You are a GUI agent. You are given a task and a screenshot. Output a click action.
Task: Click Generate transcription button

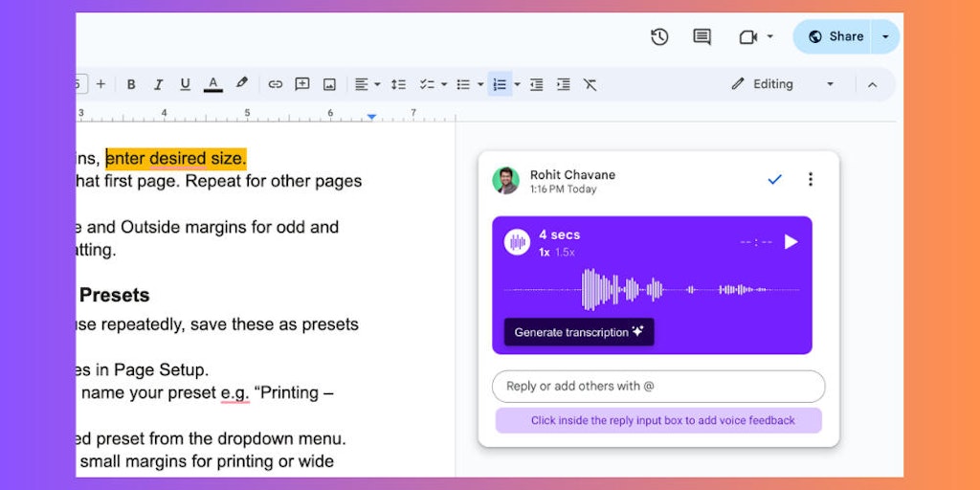[579, 332]
